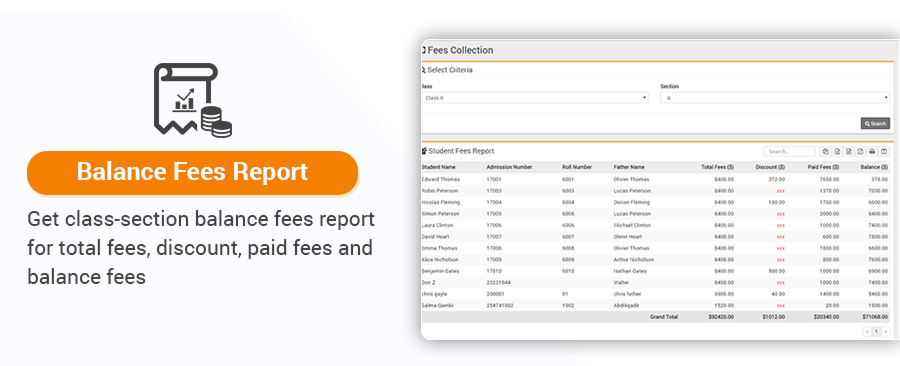Open the column visibility icon
Screen dimensions: 900x366
[884, 151]
